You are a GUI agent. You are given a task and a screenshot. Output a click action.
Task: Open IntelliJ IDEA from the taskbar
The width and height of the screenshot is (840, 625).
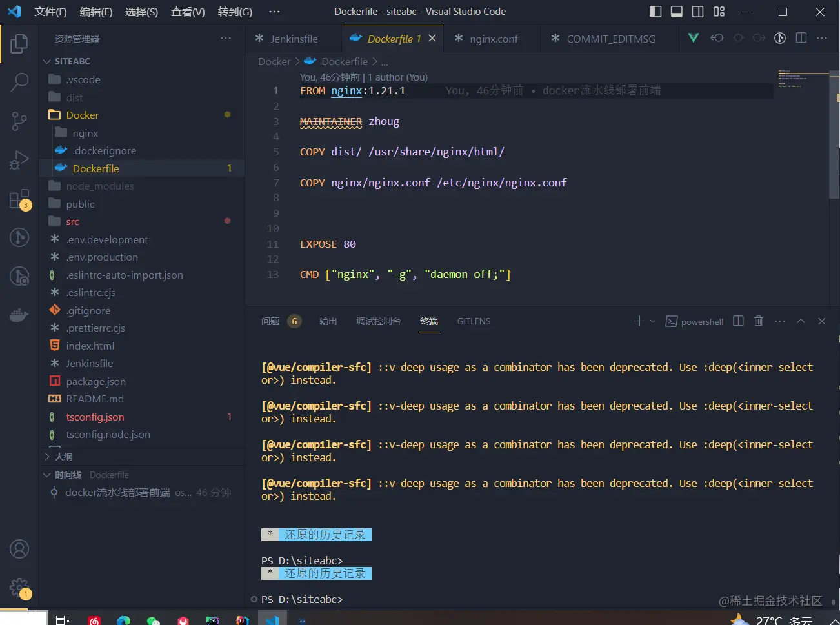pos(243,620)
